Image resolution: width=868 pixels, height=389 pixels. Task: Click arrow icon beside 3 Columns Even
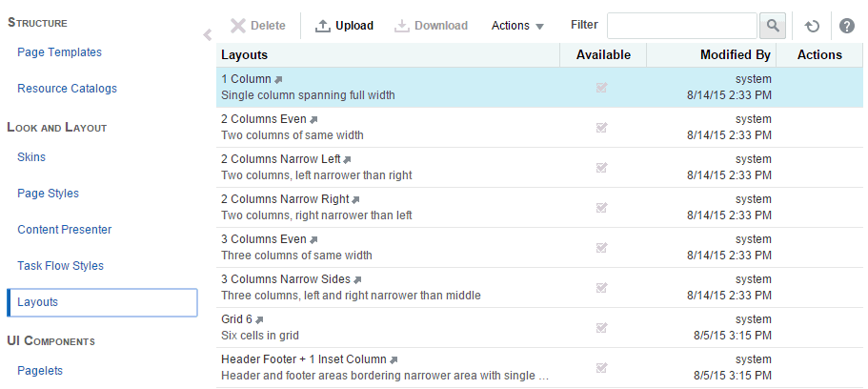point(314,239)
